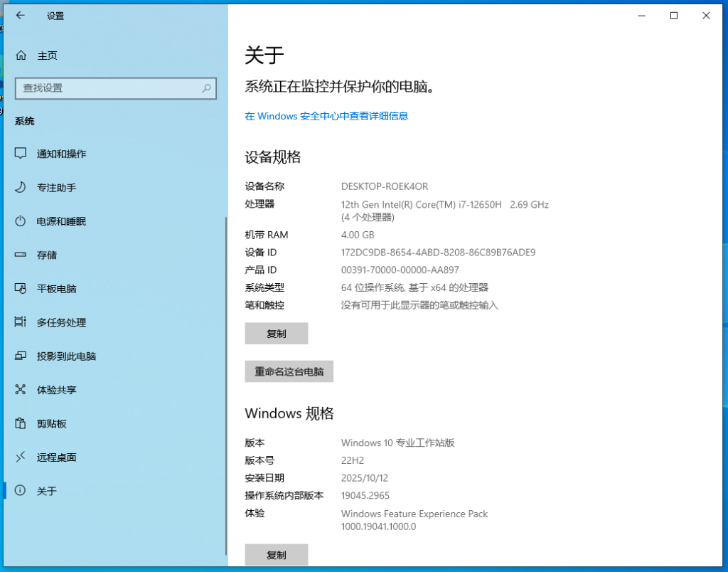Viewport: 728px width, 572px height.
Task: Open the 存储 settings page
Action: pos(45,255)
